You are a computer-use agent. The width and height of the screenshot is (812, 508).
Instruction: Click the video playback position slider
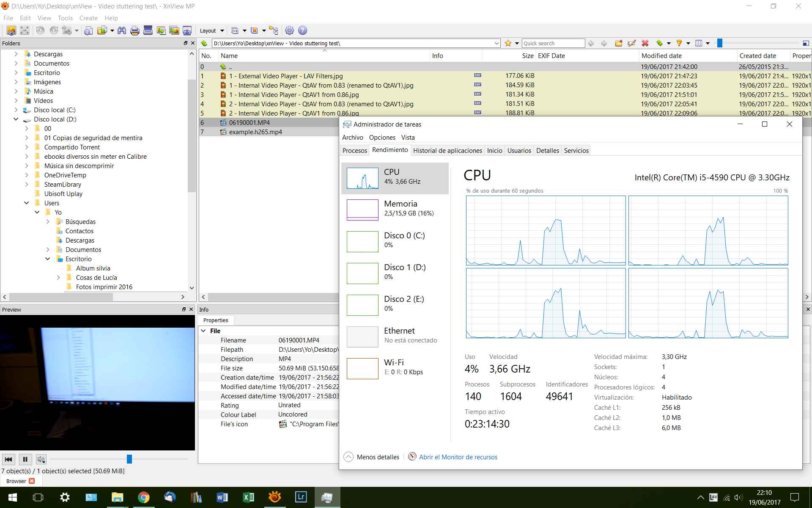pos(129,459)
